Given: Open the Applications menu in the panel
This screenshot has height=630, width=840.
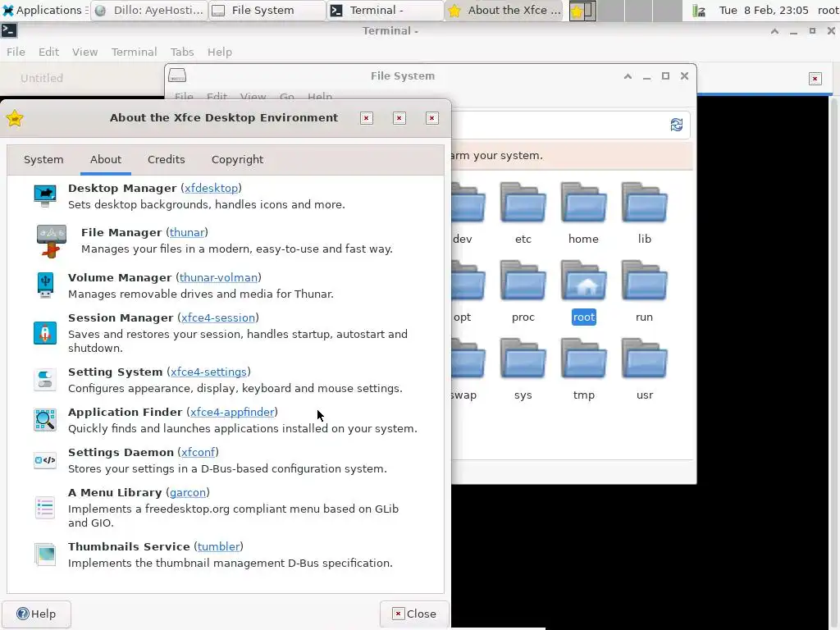Looking at the screenshot, I should pyautogui.click(x=45, y=10).
